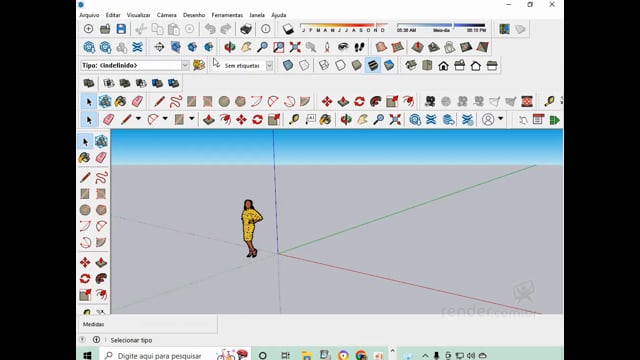Pick the Line pencil tool in left toolbar
640x360 pixels.
85,177
